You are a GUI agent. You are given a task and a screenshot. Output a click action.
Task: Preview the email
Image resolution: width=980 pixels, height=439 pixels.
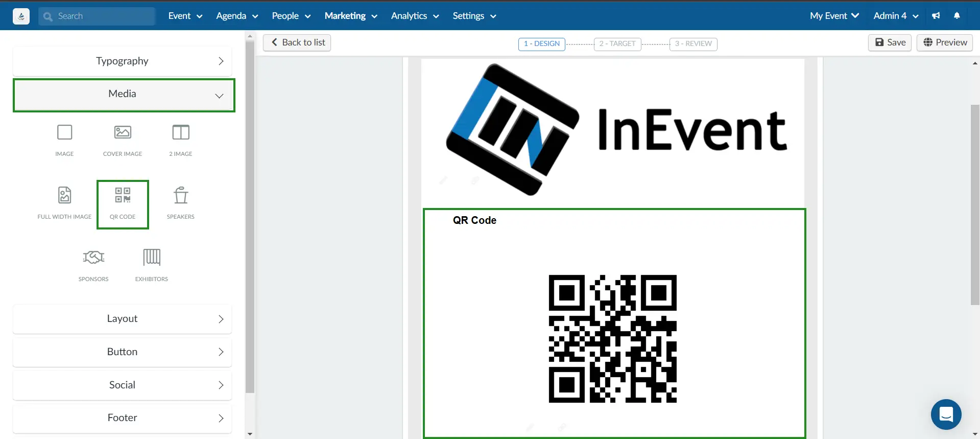pos(945,42)
